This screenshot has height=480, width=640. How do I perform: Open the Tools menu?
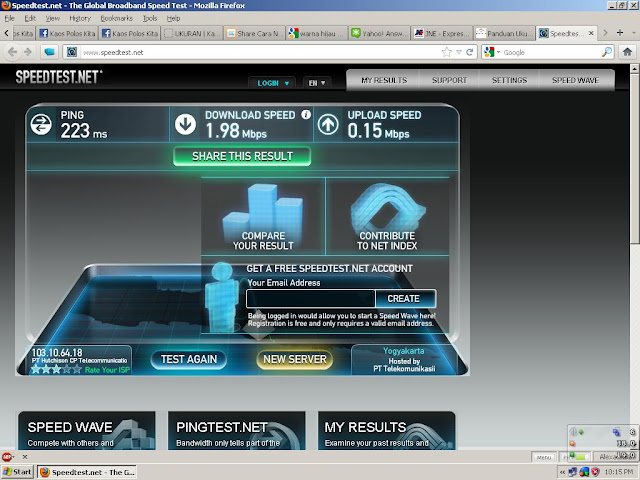[x=150, y=18]
